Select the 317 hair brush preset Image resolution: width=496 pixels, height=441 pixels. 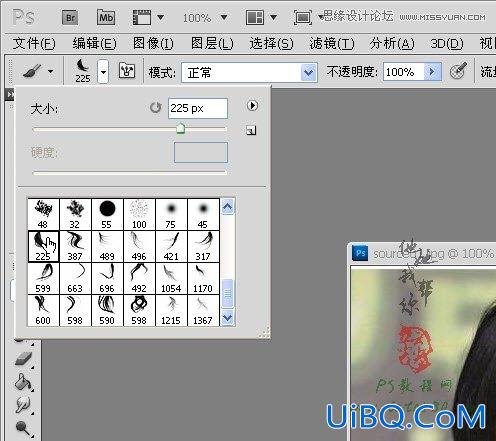click(x=203, y=246)
